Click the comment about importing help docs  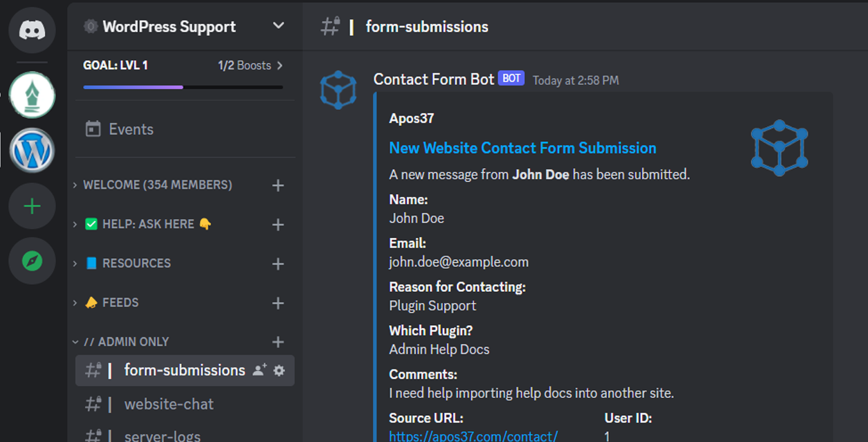coord(532,393)
